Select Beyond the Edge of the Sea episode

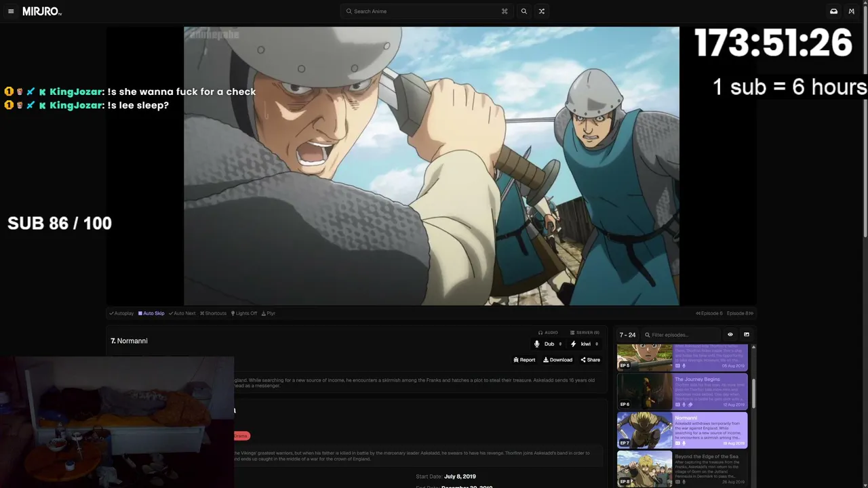707,457
